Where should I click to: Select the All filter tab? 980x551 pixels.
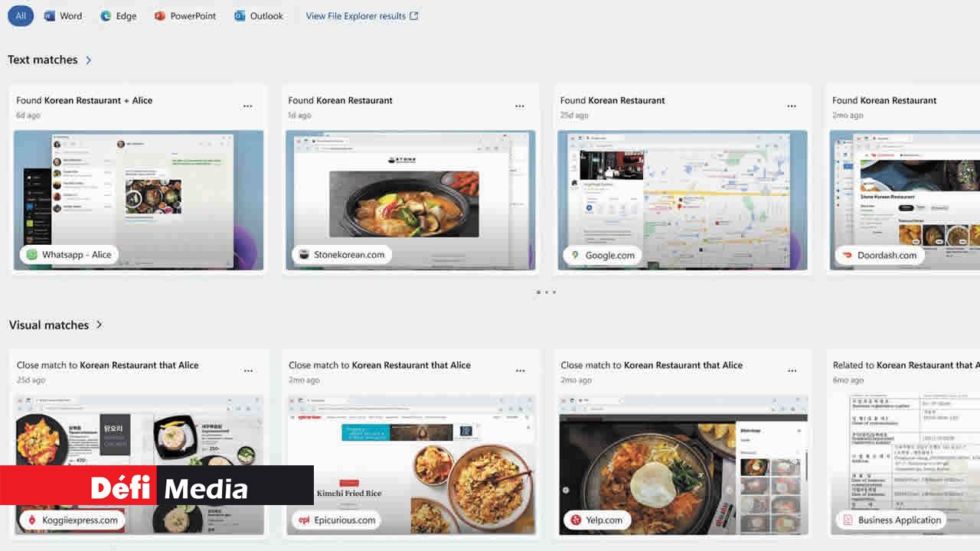[x=21, y=16]
